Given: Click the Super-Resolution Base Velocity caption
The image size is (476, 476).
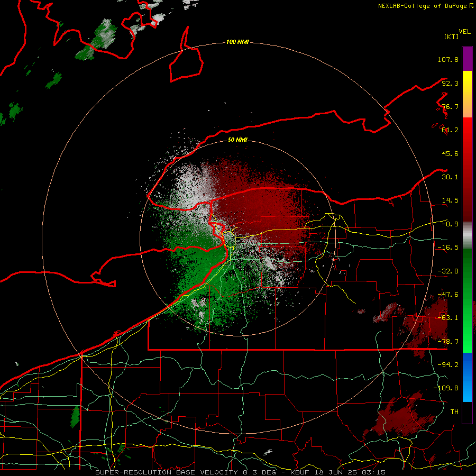Looking at the screenshot, I should click(241, 472).
